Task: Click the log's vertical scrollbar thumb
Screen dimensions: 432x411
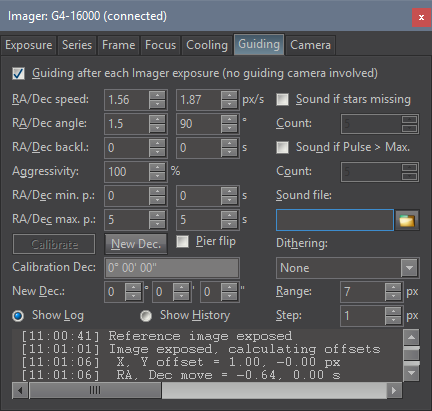Action: pyautogui.click(x=411, y=354)
